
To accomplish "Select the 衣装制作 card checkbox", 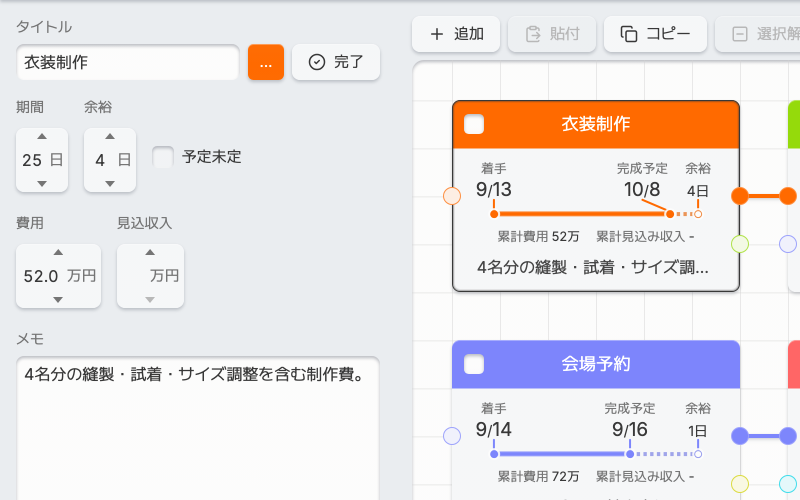I will 474,124.
